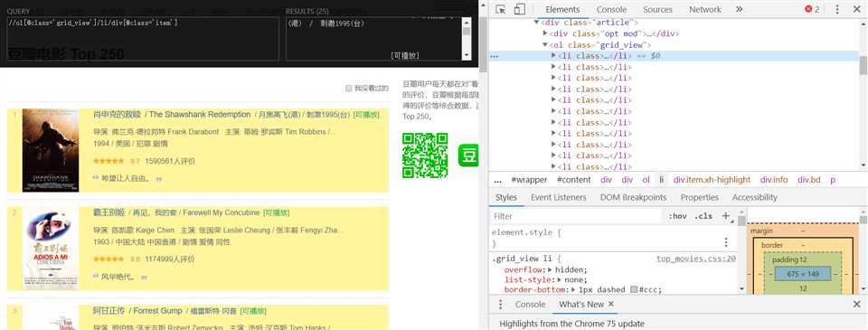The width and height of the screenshot is (868, 330).
Task: Toggle the :hov element state button
Action: coord(677,216)
